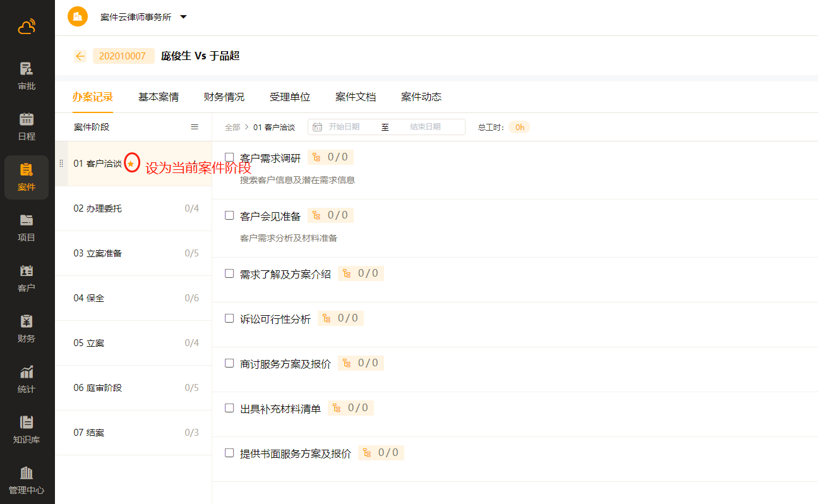Screen dimensions: 818x504
Task: Go to 项目 projects in sidebar
Action: (27, 227)
